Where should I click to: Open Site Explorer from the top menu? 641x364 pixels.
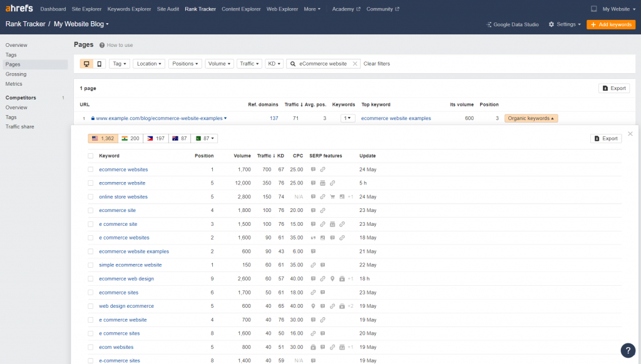[x=87, y=9]
